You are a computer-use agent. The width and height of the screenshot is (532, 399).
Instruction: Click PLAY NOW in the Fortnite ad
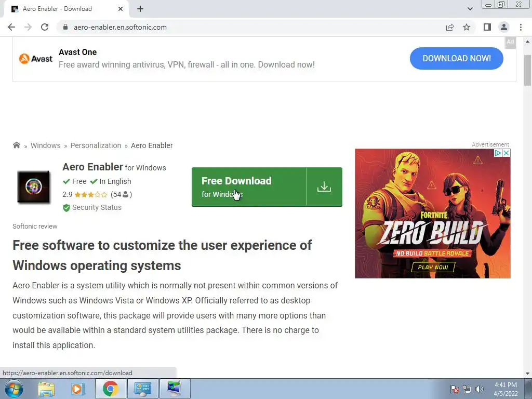pos(433,267)
